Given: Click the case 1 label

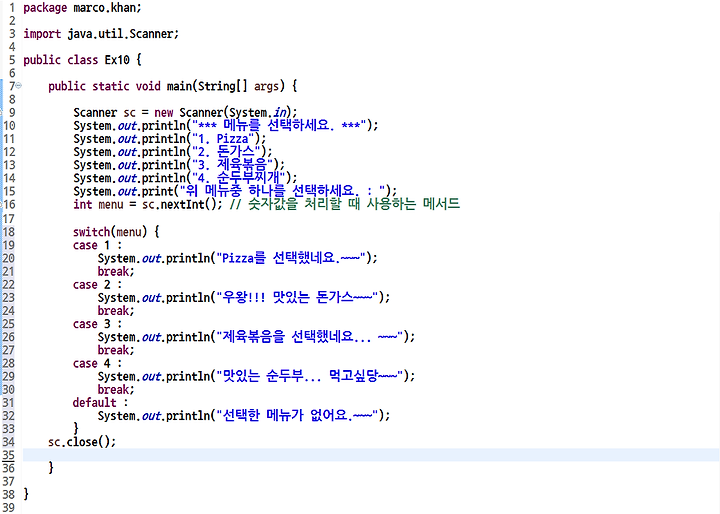Looking at the screenshot, I should coord(97,245).
